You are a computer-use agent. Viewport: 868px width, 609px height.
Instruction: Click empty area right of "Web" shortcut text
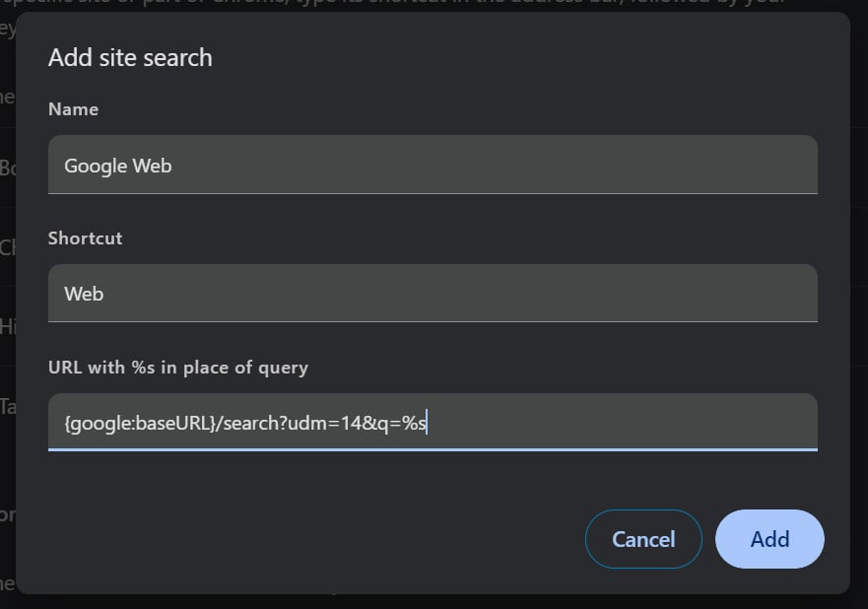(x=443, y=294)
